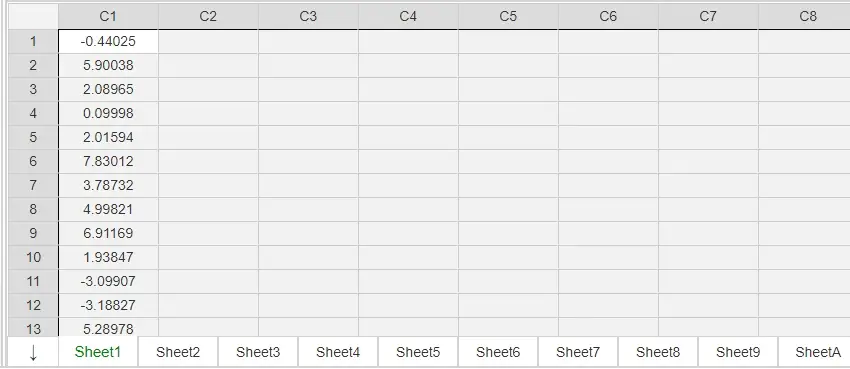Open the Sheet5 tab
The height and width of the screenshot is (369, 850).
(418, 352)
